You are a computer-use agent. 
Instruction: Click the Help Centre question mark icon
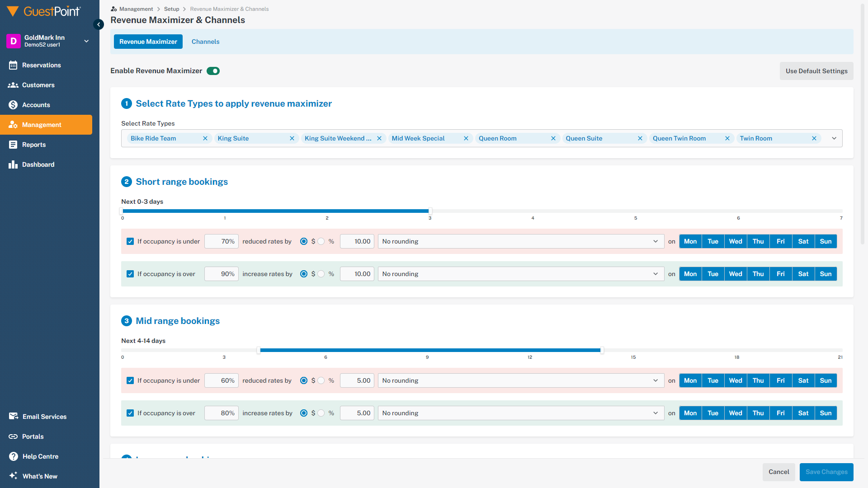(x=13, y=456)
